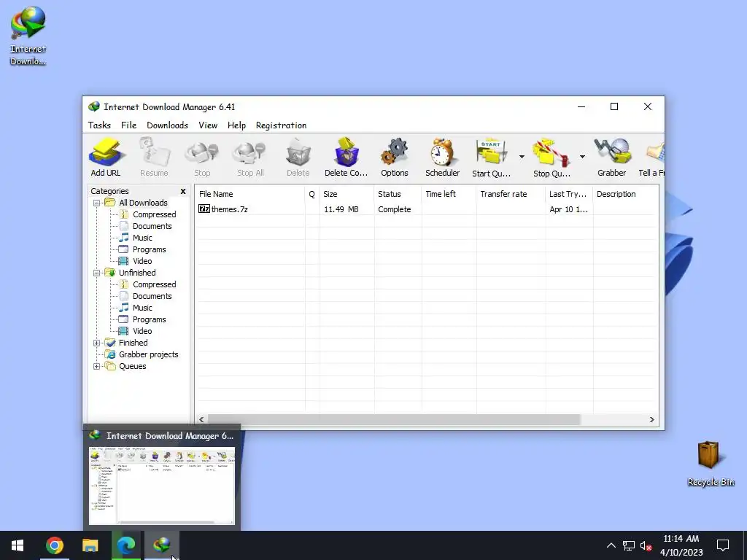Select Compressed under All Downloads

(155, 215)
